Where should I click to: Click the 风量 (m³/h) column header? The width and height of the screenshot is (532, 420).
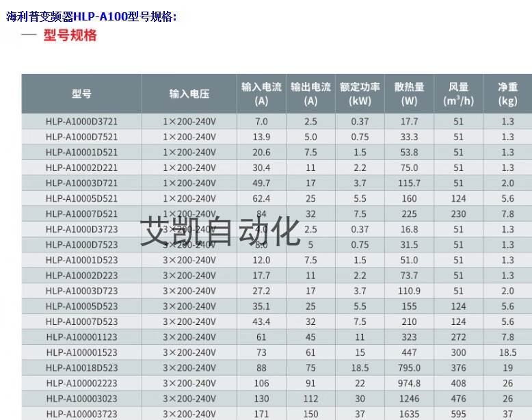(458, 94)
